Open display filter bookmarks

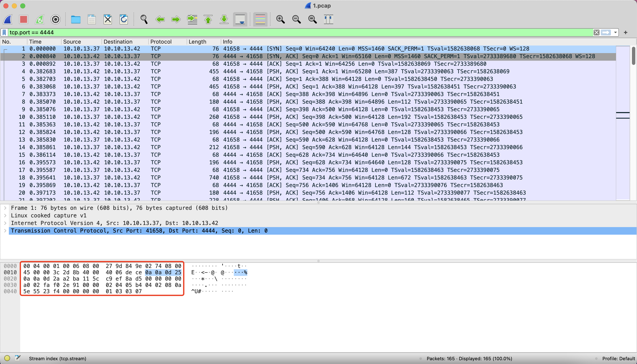4,32
